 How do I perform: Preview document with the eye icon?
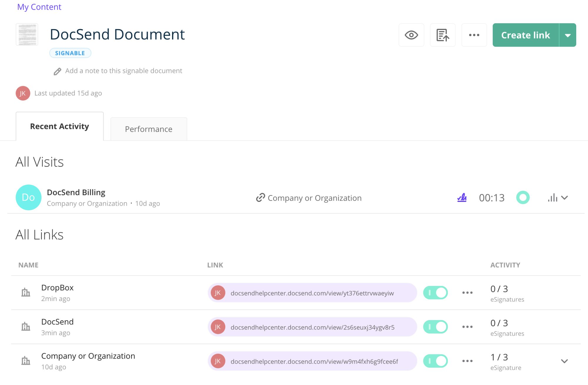pos(411,35)
